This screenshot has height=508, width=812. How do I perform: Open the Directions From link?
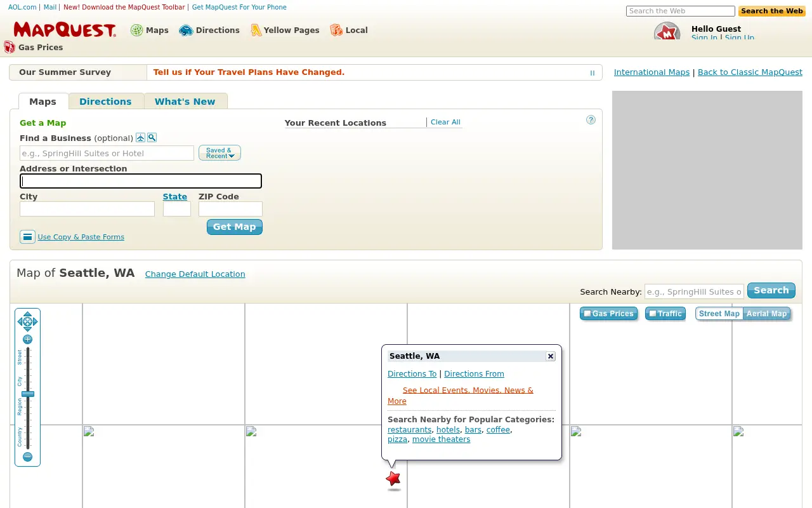pos(474,374)
